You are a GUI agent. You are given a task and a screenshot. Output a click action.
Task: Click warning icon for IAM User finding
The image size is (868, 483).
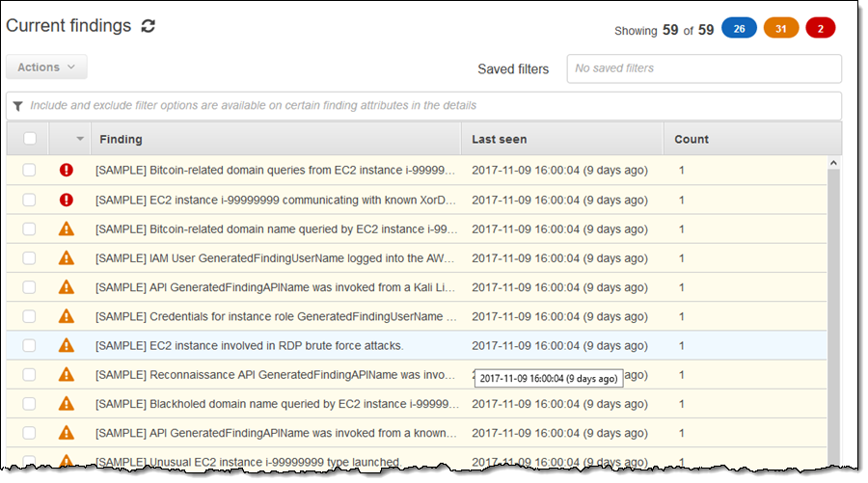coord(66,257)
